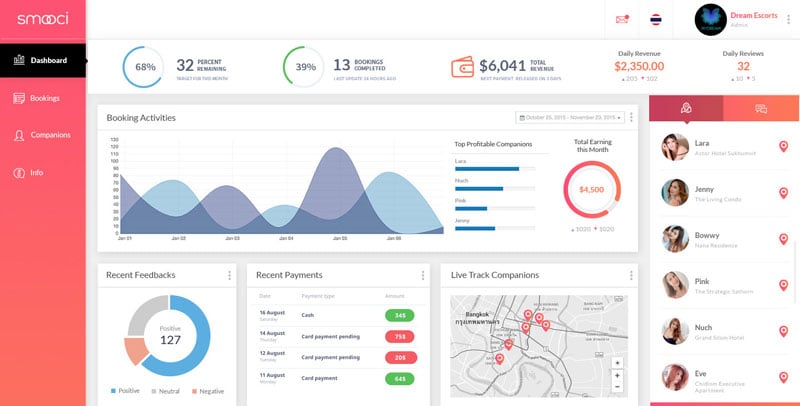Viewport: 800px width, 406px height.
Task: Open Bookings from the sidebar
Action: 44,98
